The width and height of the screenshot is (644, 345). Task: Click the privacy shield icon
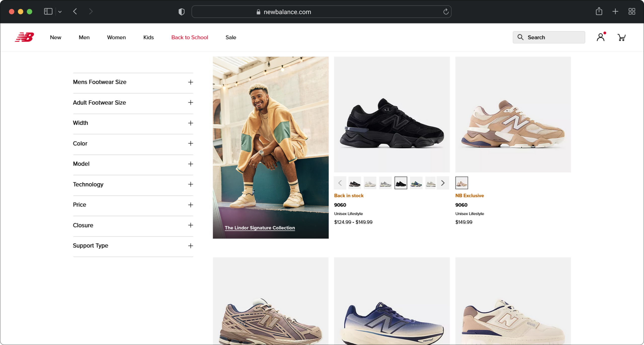tap(181, 12)
